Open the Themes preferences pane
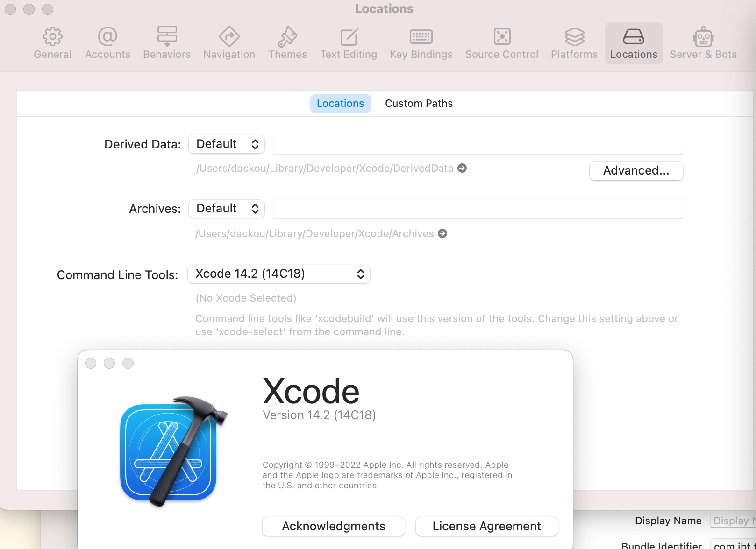The image size is (756, 549). tap(287, 43)
